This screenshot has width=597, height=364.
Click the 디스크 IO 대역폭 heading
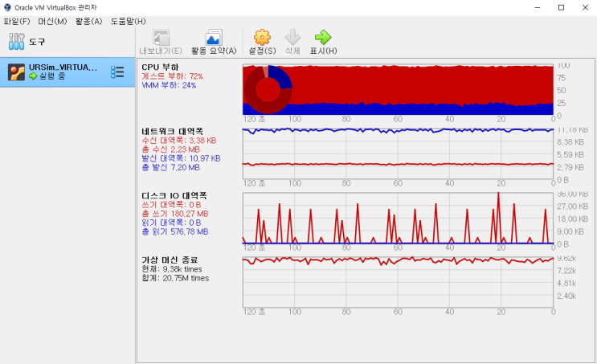point(174,196)
